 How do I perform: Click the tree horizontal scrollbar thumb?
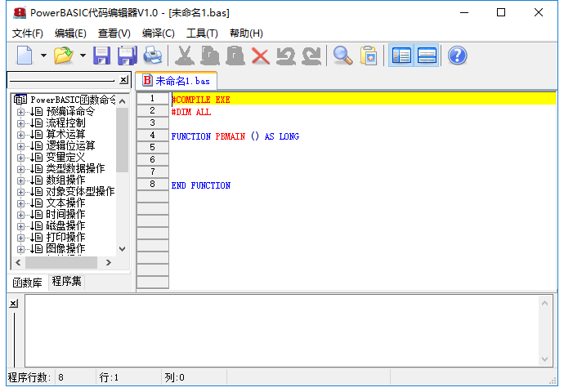point(61,263)
